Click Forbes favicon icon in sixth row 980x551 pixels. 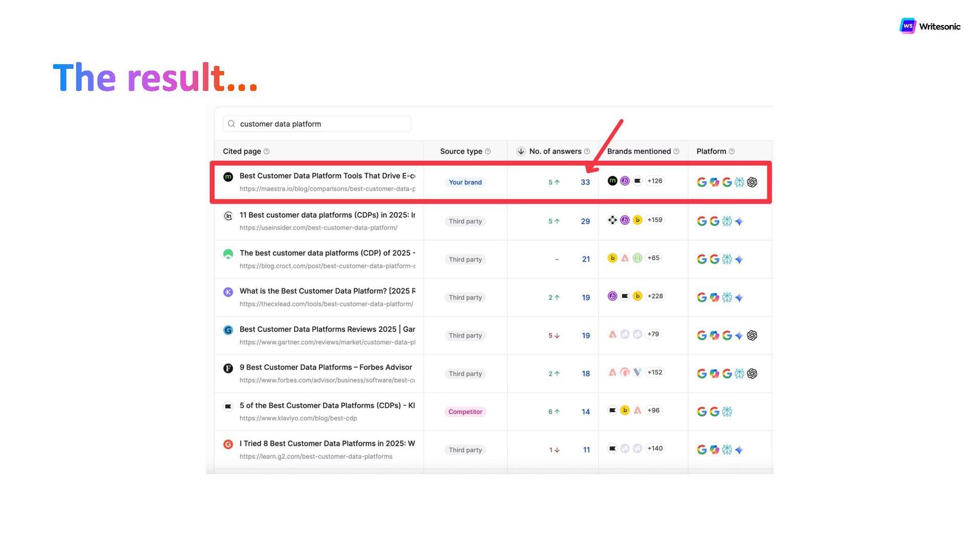click(x=228, y=368)
